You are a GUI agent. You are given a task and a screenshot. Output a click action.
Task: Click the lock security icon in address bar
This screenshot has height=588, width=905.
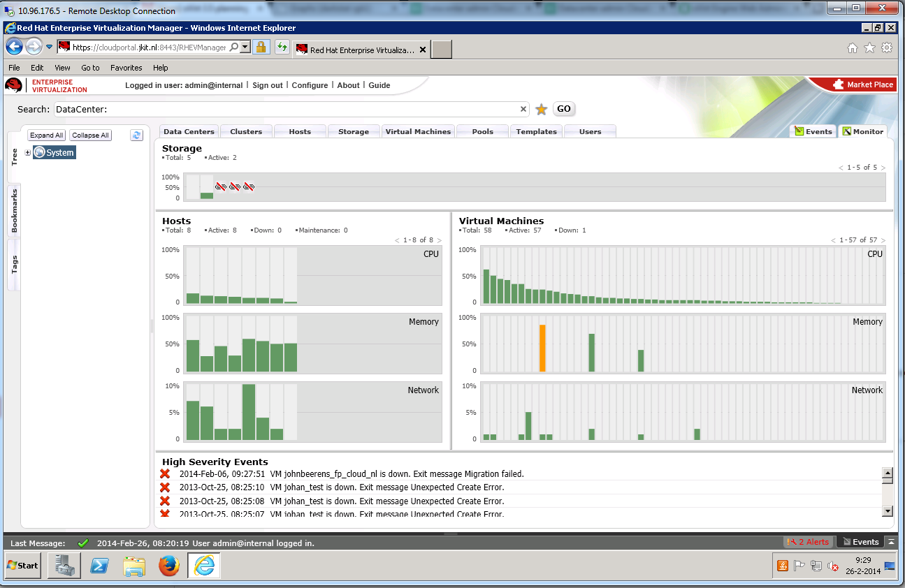pos(261,47)
